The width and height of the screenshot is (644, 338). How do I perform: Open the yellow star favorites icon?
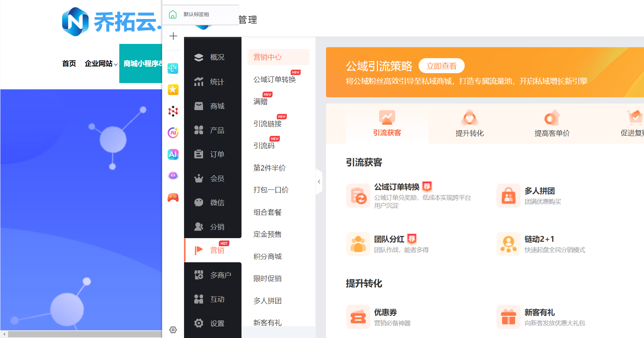click(x=173, y=90)
